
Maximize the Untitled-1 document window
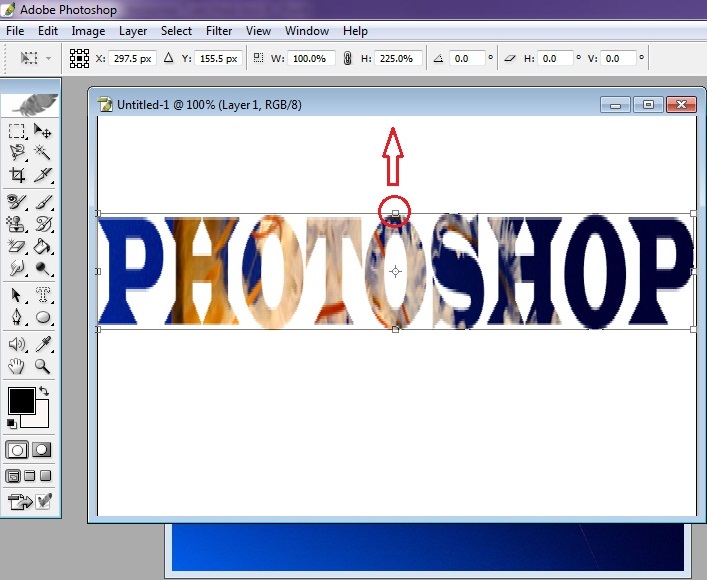648,105
